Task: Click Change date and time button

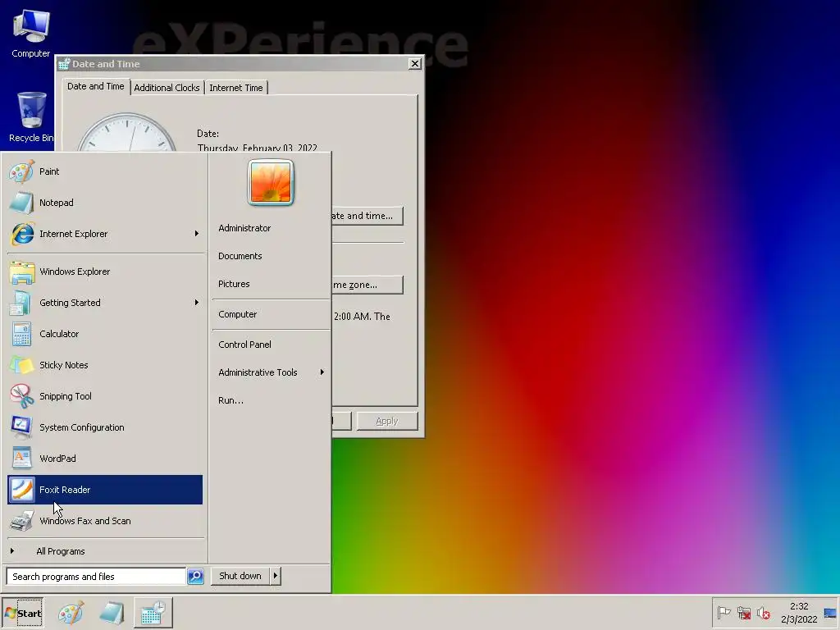Action: click(x=367, y=216)
